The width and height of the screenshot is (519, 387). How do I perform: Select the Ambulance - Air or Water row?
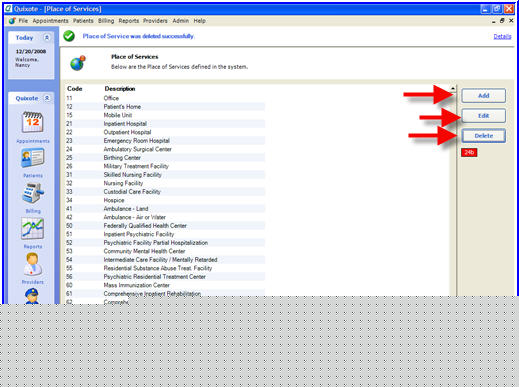click(x=165, y=217)
